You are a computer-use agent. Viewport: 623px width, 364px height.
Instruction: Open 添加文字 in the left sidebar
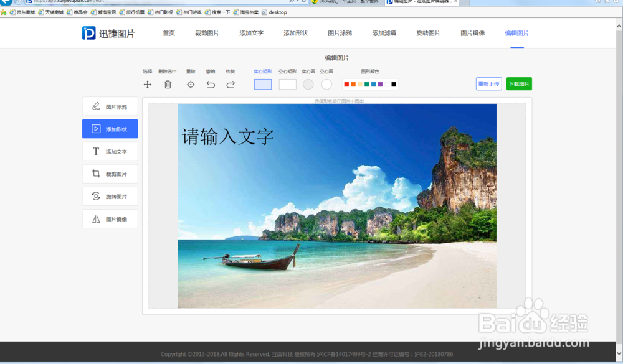pos(110,152)
